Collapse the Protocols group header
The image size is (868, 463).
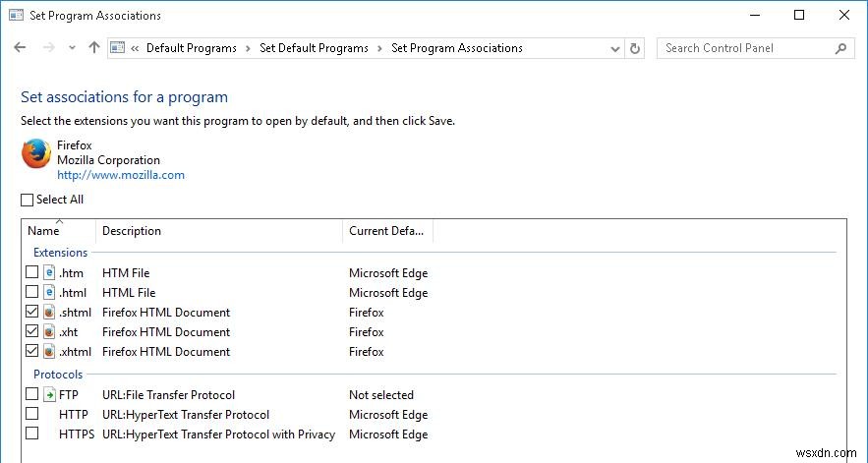[58, 375]
